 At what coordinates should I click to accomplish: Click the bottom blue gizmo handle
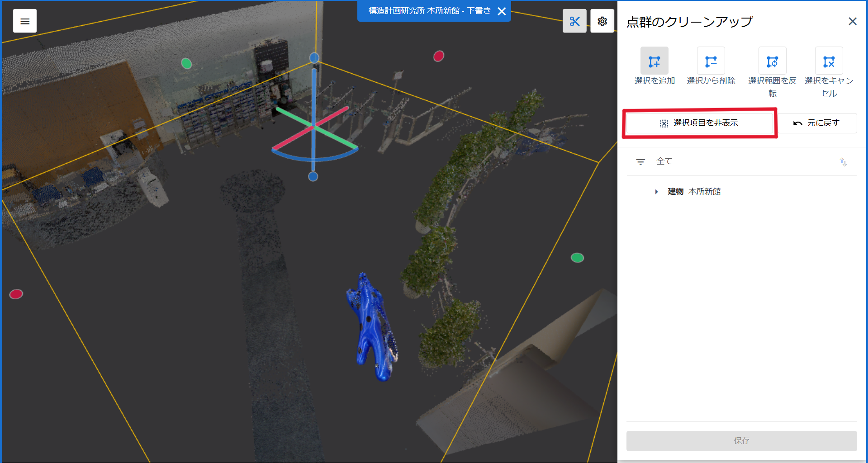pyautogui.click(x=313, y=176)
